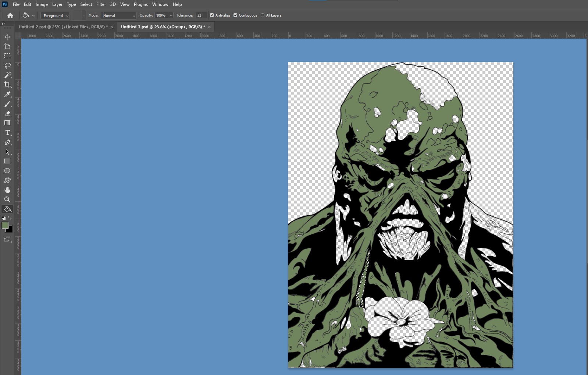Select the Zoom magnifier tool

7,199
